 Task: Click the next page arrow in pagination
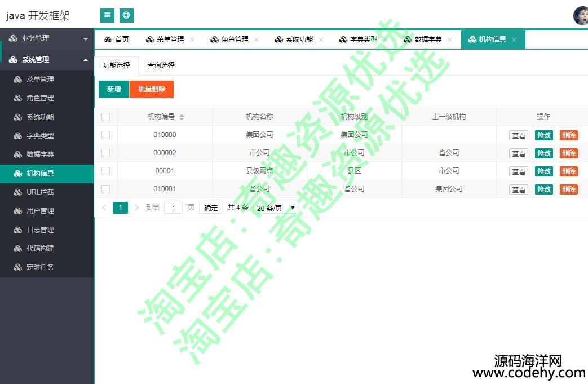click(x=136, y=208)
